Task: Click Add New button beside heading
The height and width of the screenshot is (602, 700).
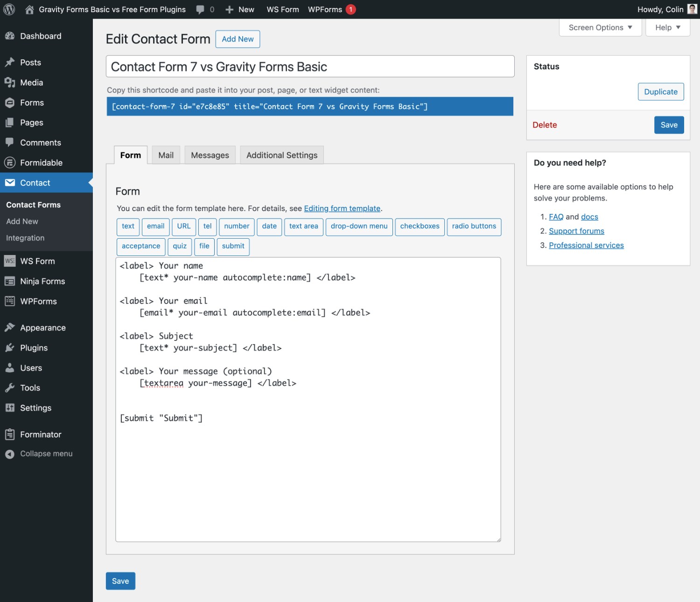Action: click(238, 39)
